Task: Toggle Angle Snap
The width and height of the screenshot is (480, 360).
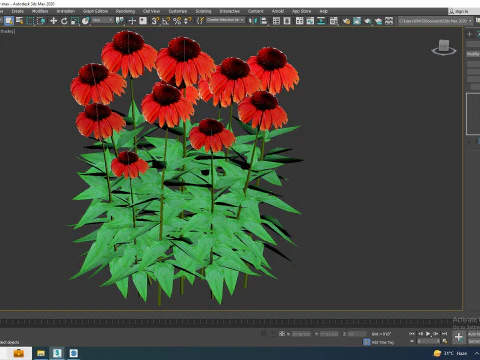Action: 166,21
